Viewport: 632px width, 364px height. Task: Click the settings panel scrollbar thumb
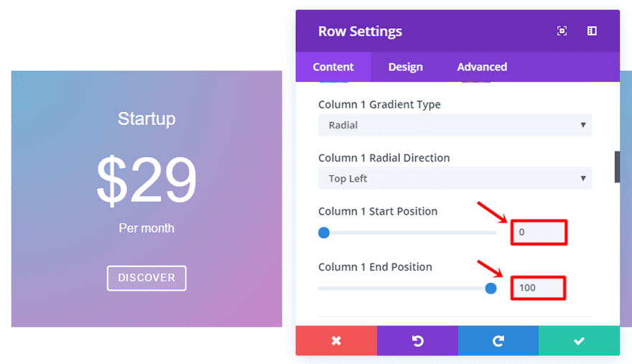pyautogui.click(x=617, y=167)
